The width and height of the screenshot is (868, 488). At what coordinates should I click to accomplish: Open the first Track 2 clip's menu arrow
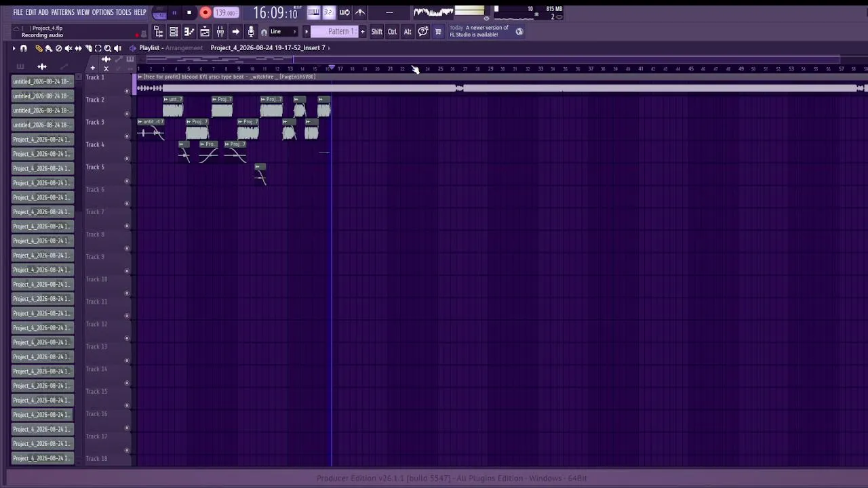tap(166, 100)
